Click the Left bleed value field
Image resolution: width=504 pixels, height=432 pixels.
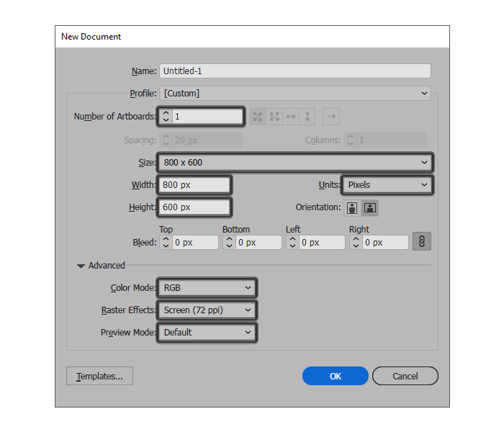322,243
